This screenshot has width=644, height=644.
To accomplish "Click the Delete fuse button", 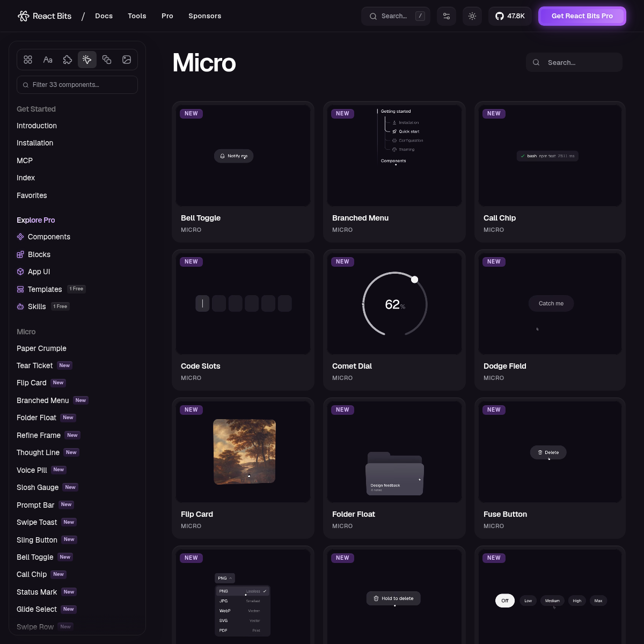I will 548,452.
